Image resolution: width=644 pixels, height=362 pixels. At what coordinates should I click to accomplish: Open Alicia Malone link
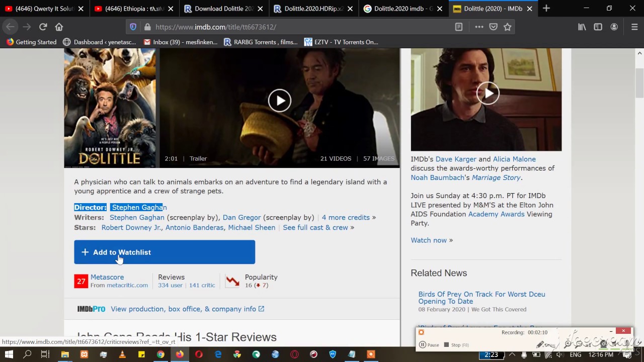coord(514,159)
